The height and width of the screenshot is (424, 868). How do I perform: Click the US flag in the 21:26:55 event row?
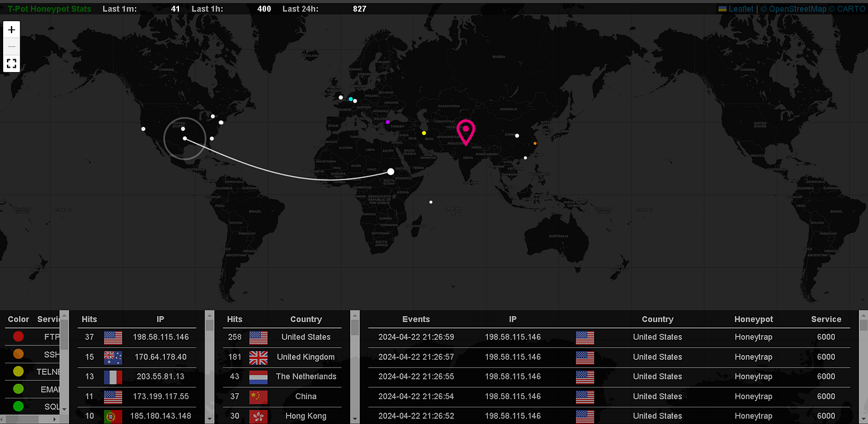tap(585, 377)
